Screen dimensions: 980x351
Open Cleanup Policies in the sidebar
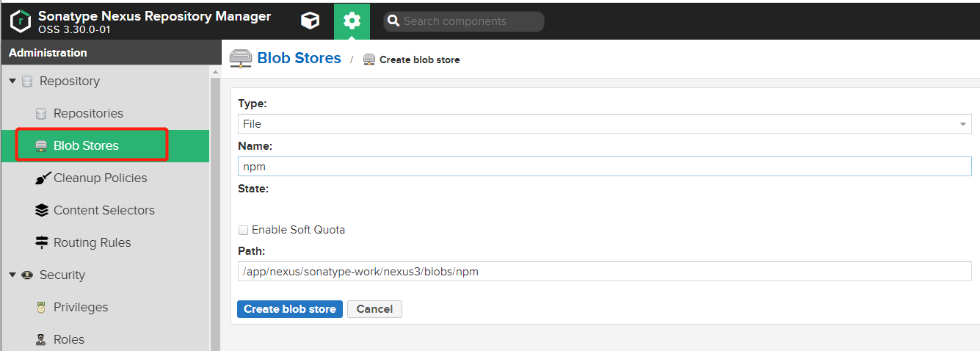[x=100, y=178]
